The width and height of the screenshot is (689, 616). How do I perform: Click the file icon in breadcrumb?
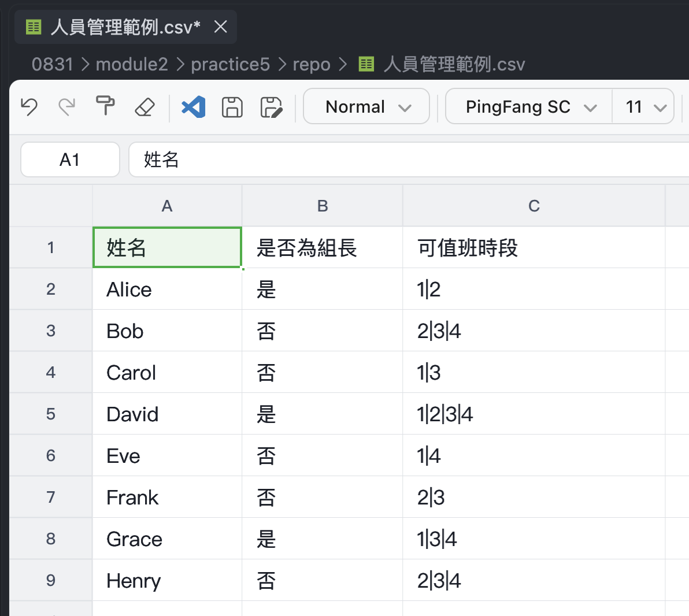coord(366,64)
